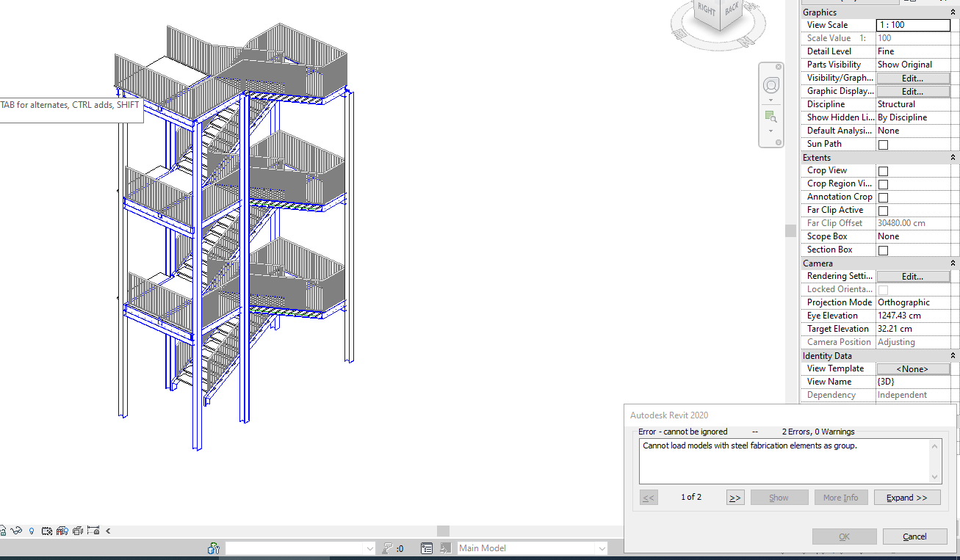Cancel the Autodesk Revit 2020 error dialog
960x560 pixels.
pos(914,537)
